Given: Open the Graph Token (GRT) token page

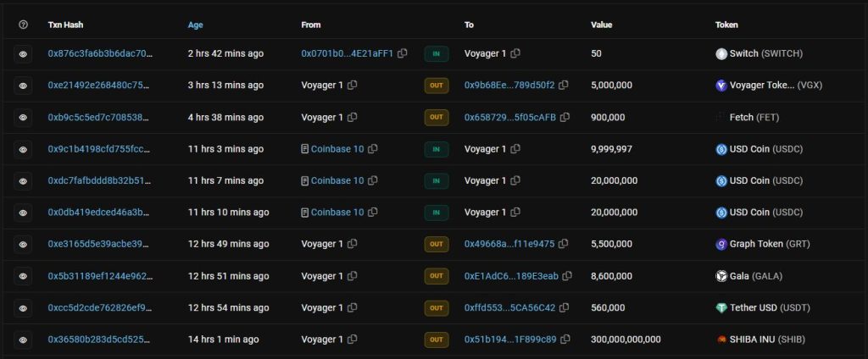Looking at the screenshot, I should click(x=765, y=244).
